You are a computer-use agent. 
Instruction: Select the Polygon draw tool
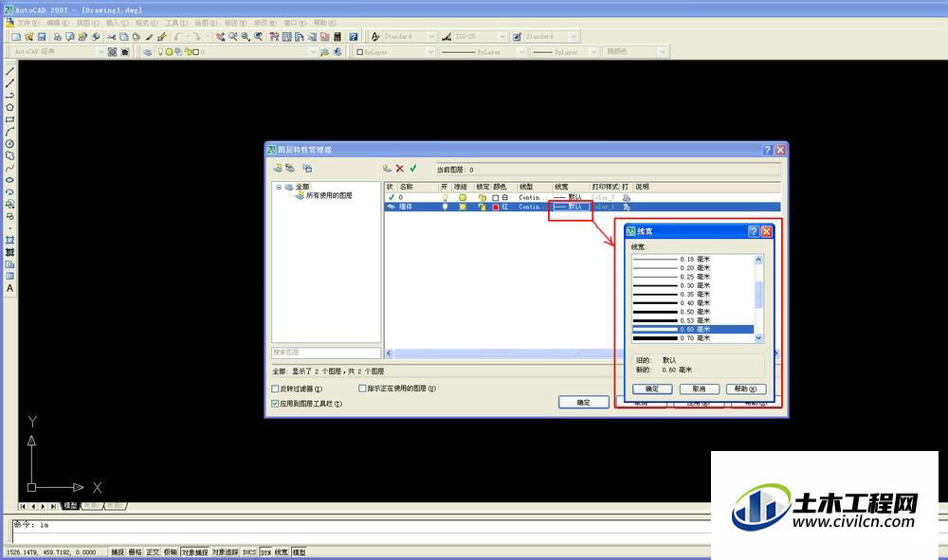(9, 107)
